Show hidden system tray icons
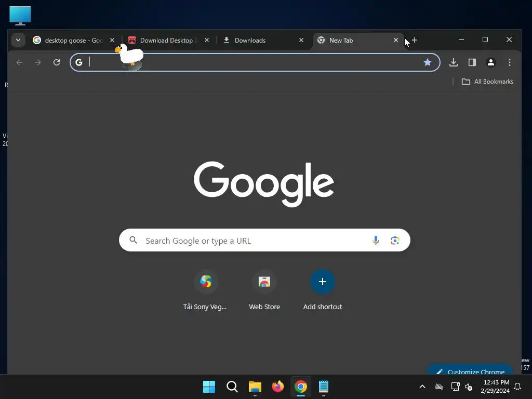 tap(422, 387)
